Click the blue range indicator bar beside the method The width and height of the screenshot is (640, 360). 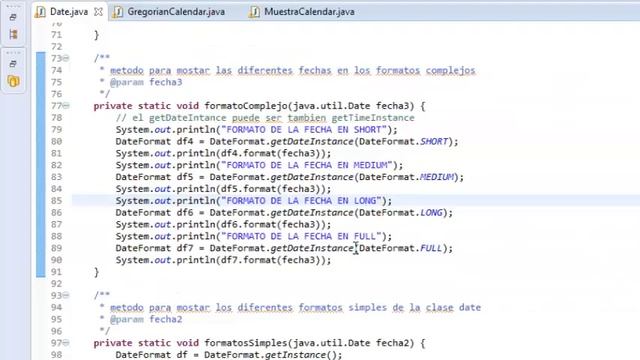tap(40, 164)
